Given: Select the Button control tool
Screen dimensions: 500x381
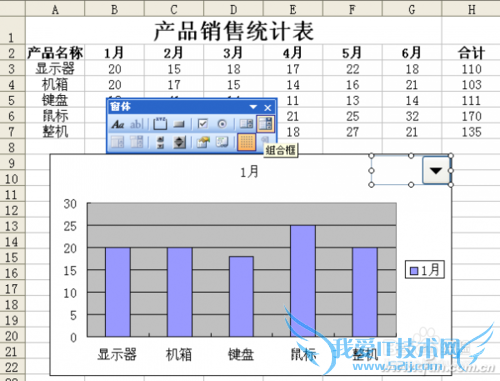Looking at the screenshot, I should pos(179,124).
